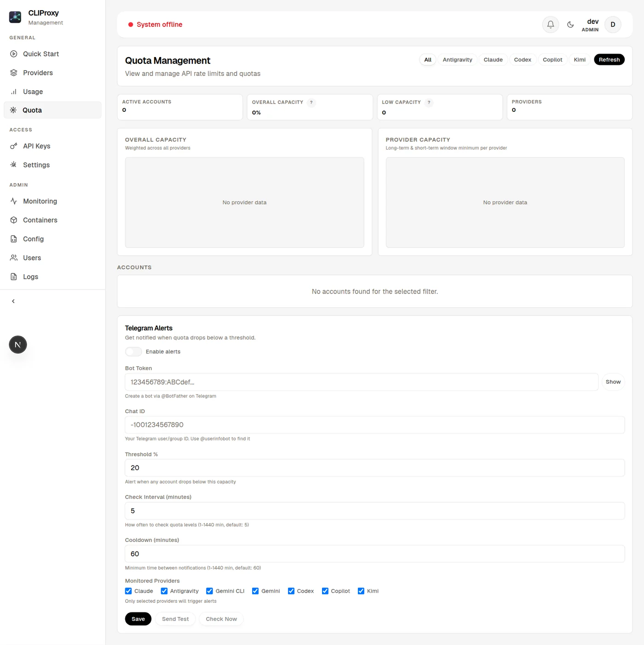Filter quotas by Codex

[x=523, y=60]
